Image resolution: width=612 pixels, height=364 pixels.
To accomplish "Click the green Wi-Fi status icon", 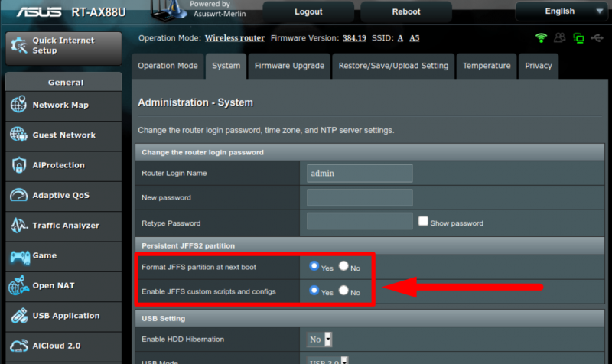I will coord(542,38).
